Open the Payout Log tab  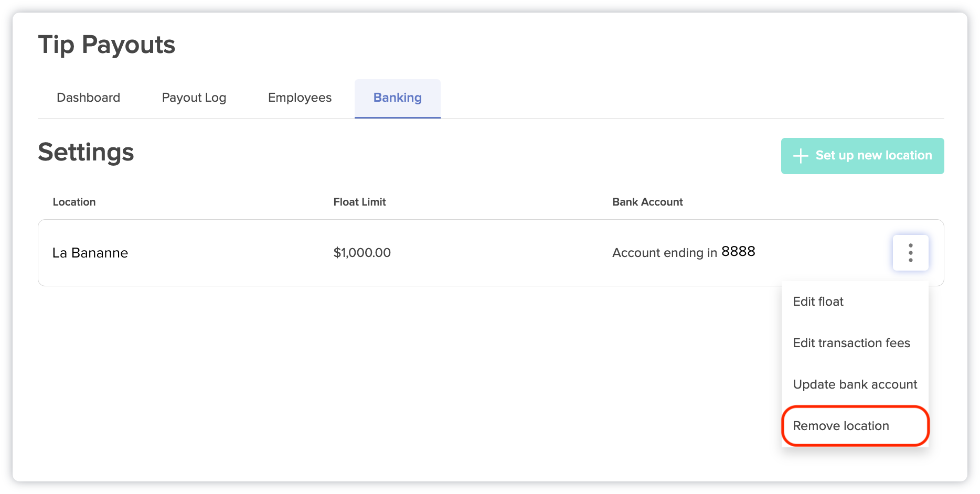click(x=194, y=98)
